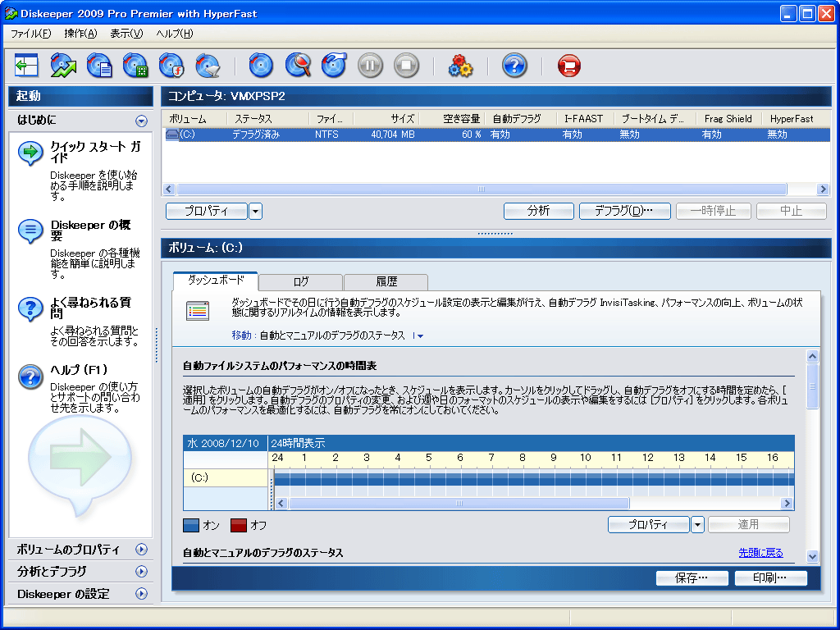Screen dimensions: 840x630
Task: Open dropdown arrow beside top プロパティ button
Action: 256,211
